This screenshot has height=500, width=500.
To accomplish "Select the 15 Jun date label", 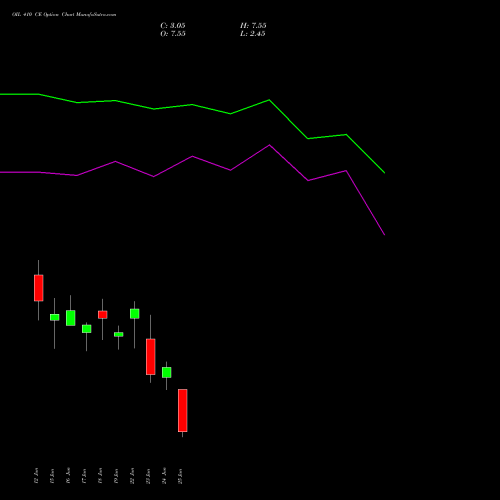I will coord(52,476).
